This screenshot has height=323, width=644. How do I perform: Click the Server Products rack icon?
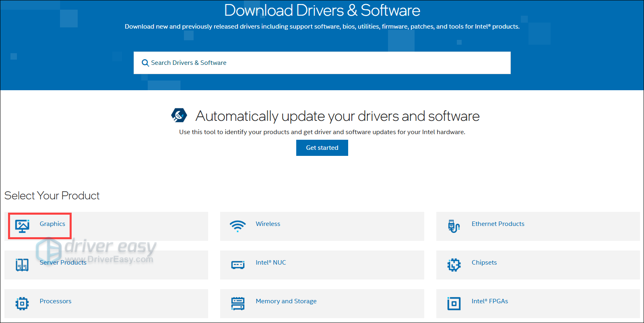22,265
